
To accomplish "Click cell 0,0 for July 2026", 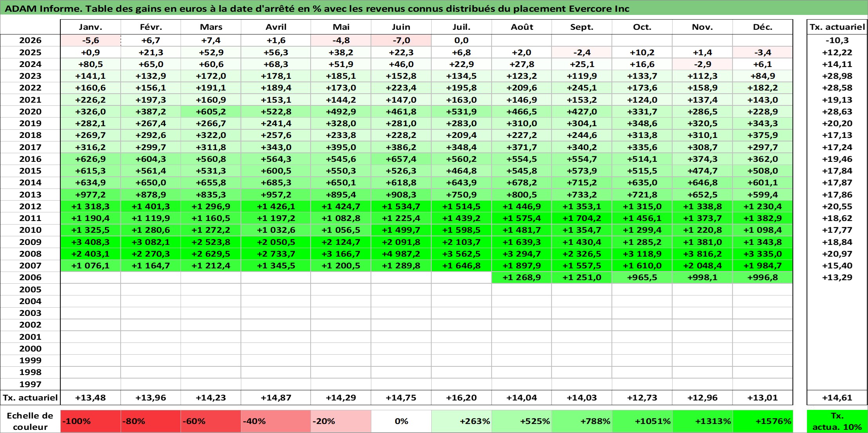I will tap(461, 40).
